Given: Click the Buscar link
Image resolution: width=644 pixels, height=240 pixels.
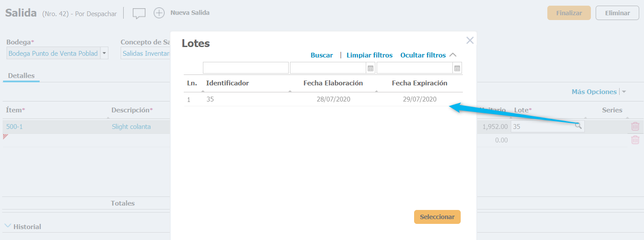Looking at the screenshot, I should 322,55.
